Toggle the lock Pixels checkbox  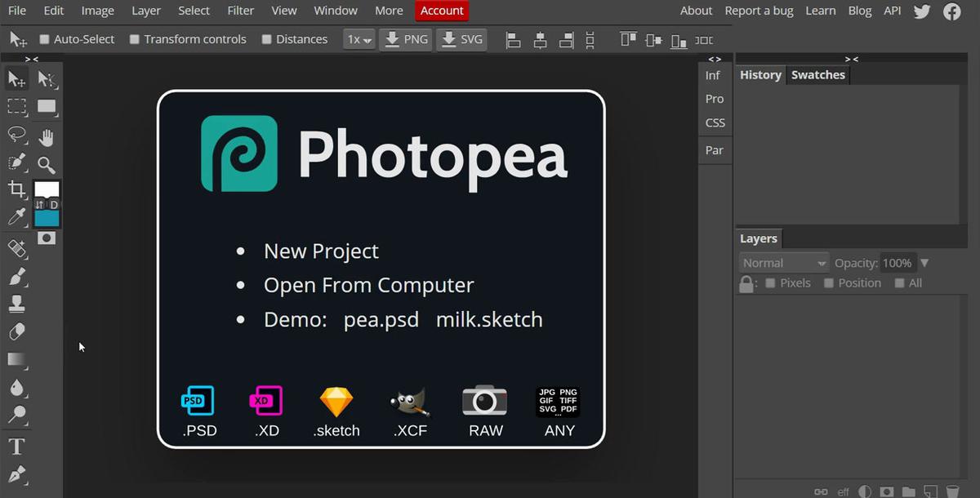pos(770,283)
